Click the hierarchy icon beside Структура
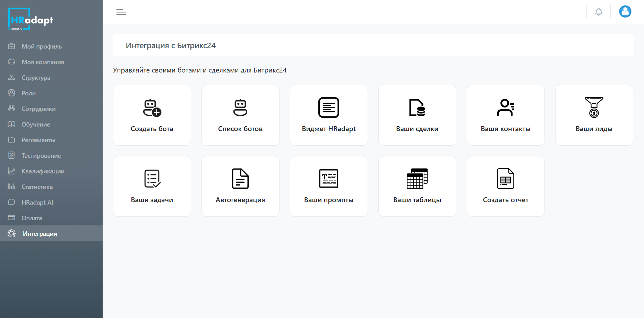The width and height of the screenshot is (644, 318). pos(11,77)
